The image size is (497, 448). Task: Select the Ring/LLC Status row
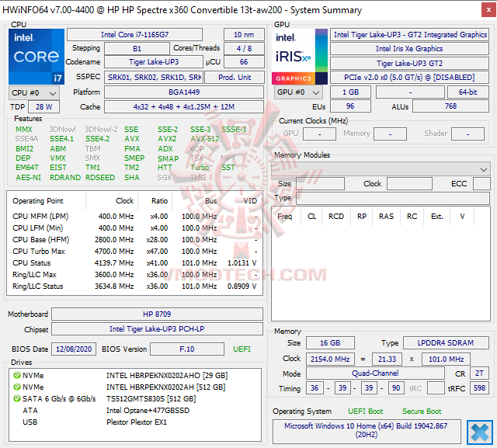(134, 286)
